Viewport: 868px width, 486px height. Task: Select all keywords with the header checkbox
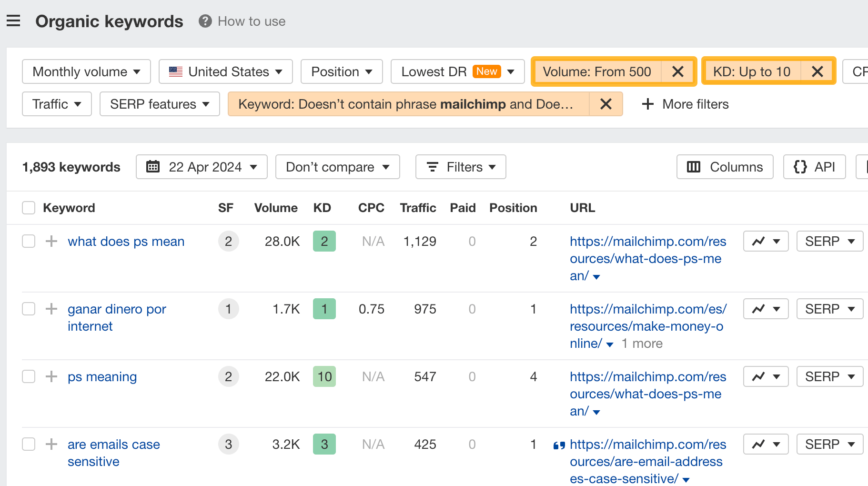click(x=28, y=208)
